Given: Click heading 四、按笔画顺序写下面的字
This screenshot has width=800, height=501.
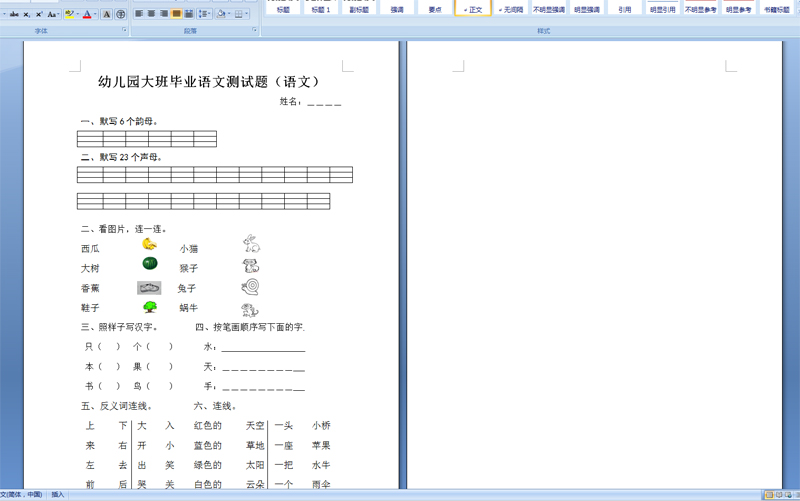Looking at the screenshot, I should click(x=250, y=328).
